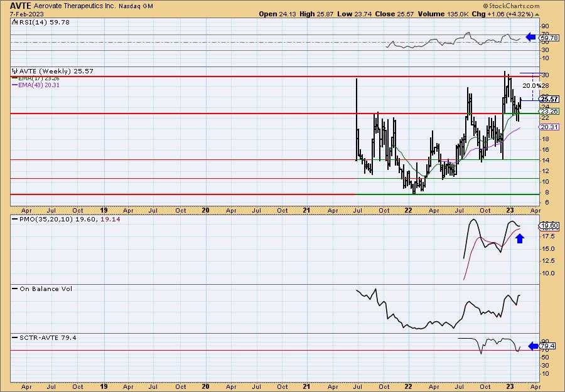Click the 79.4 SCTR value flag on right axis

pos(547,346)
